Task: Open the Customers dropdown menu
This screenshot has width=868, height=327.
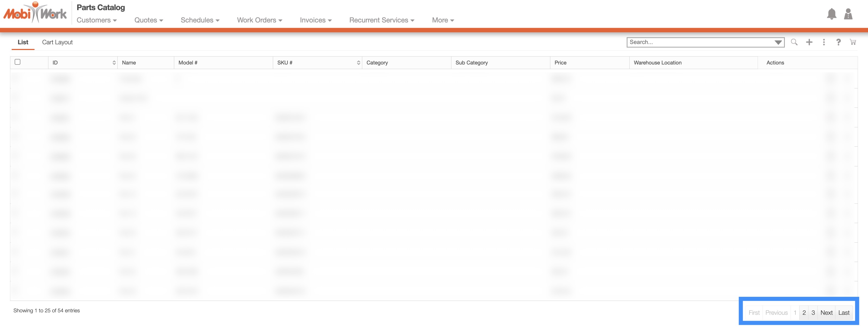Action: click(x=96, y=20)
